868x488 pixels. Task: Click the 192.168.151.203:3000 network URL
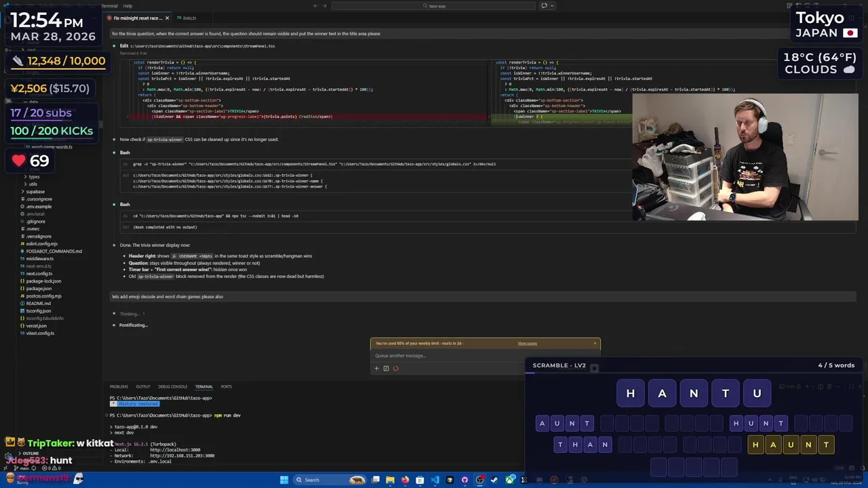[182, 455]
